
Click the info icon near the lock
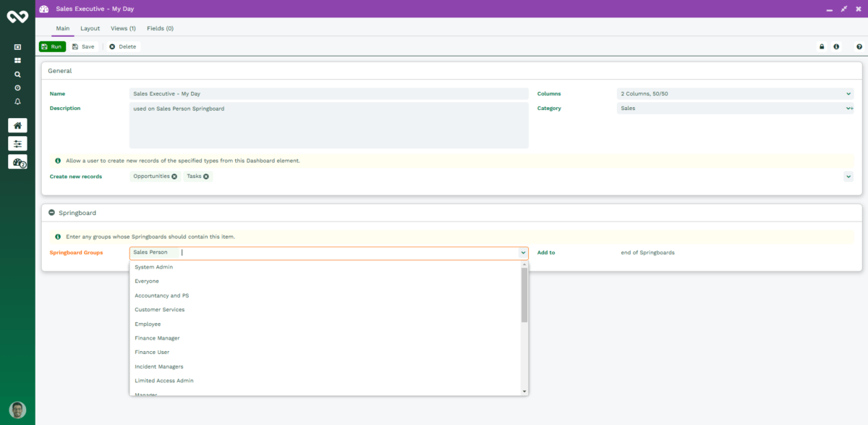[x=837, y=46]
